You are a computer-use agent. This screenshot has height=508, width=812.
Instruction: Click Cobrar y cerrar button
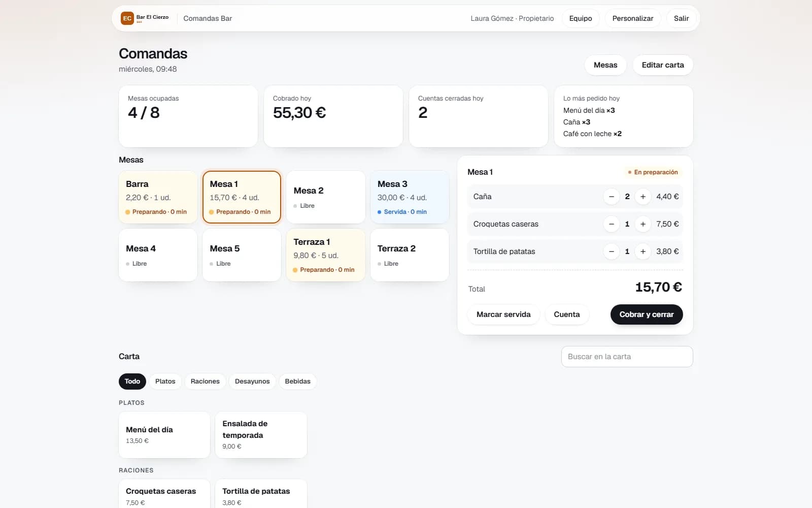click(x=647, y=314)
